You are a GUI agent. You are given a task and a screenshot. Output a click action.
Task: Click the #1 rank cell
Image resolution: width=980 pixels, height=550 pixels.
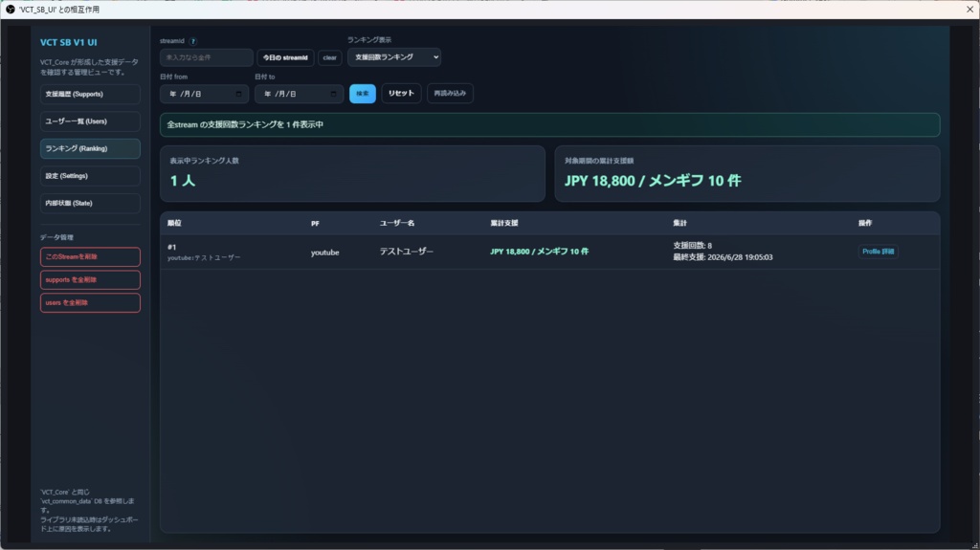click(172, 247)
